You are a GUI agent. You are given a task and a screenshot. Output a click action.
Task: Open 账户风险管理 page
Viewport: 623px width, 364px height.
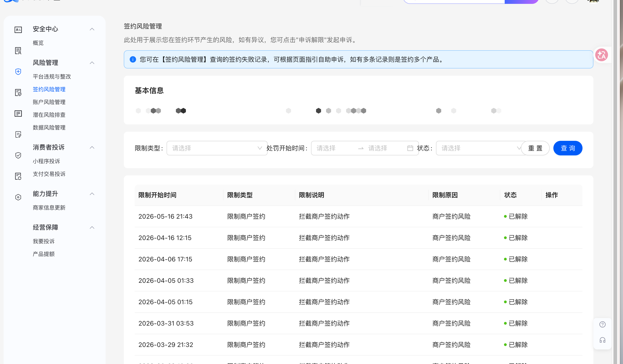point(49,102)
